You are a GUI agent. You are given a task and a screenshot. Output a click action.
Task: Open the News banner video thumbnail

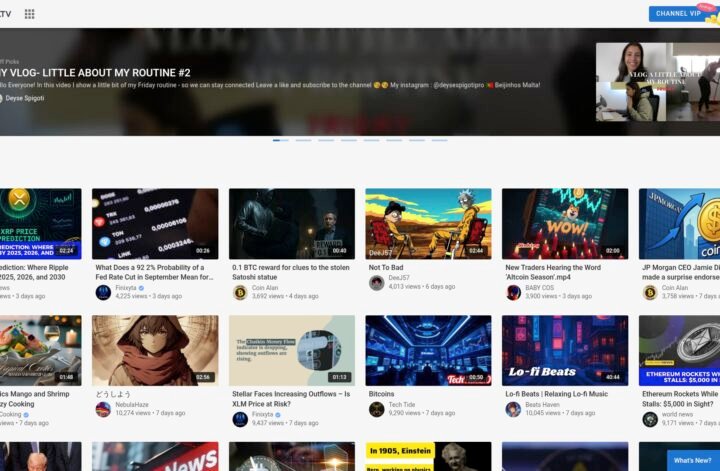point(155,456)
